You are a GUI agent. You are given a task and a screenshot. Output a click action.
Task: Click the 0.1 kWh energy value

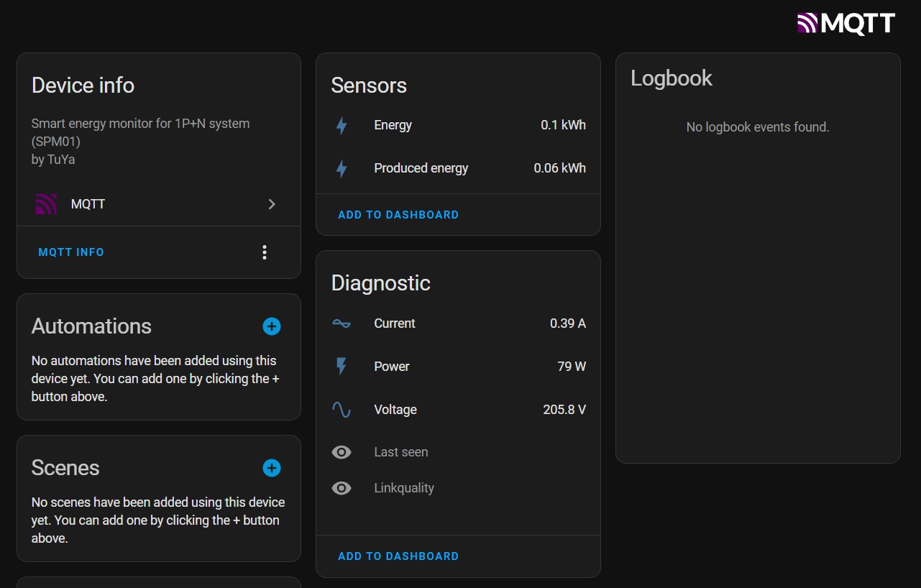click(x=563, y=125)
